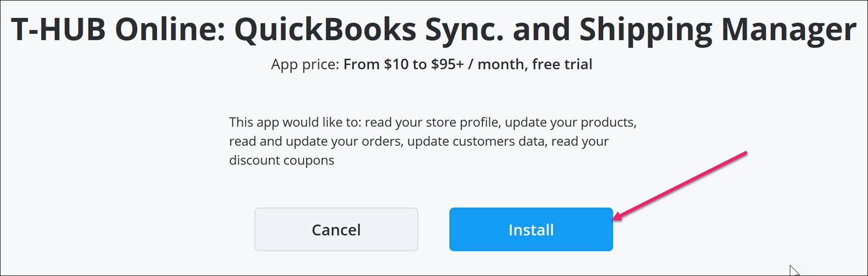The height and width of the screenshot is (276, 868).
Task: Click the blue Install button
Action: pos(531,229)
